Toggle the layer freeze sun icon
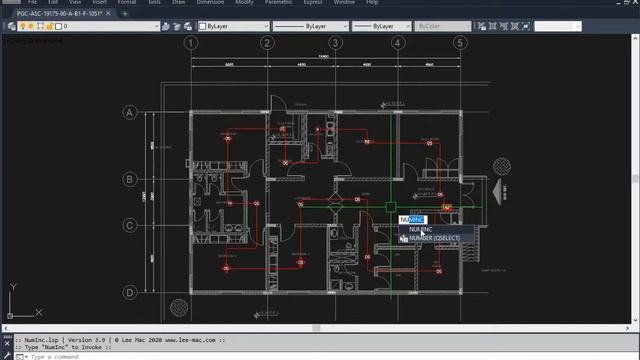 coord(31,26)
